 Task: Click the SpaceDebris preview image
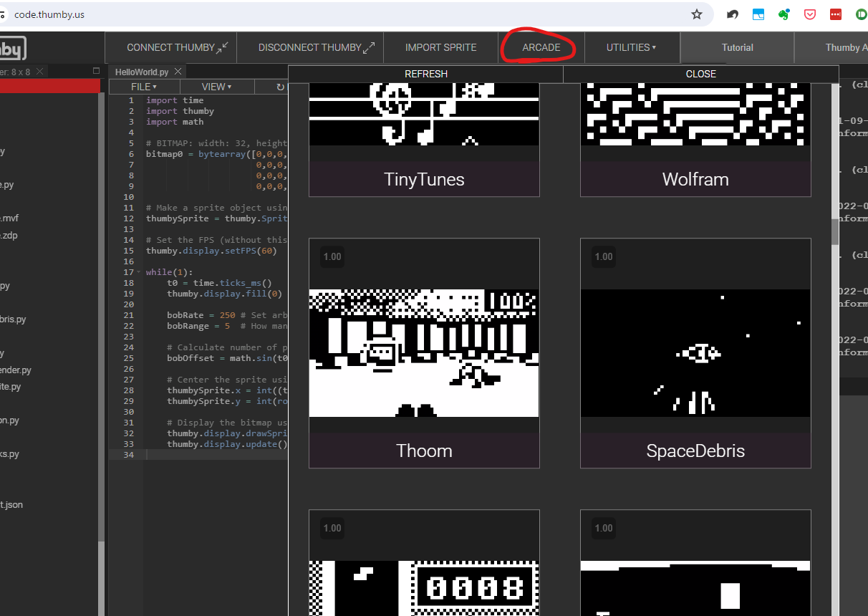tap(695, 353)
